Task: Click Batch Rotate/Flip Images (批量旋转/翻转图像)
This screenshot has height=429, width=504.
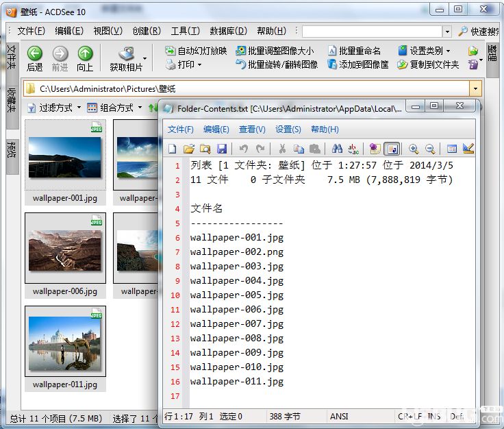Action: (277, 64)
